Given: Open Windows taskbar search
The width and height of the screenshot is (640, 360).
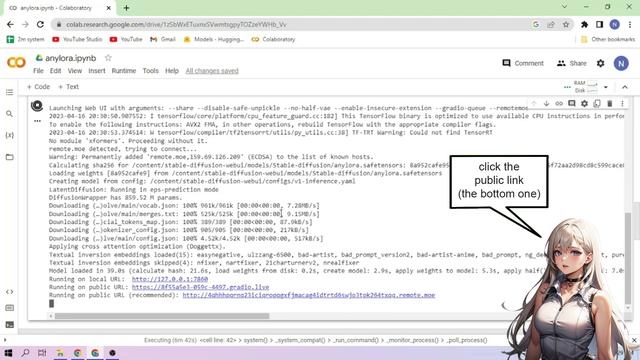Looking at the screenshot, I should click(x=25, y=353).
